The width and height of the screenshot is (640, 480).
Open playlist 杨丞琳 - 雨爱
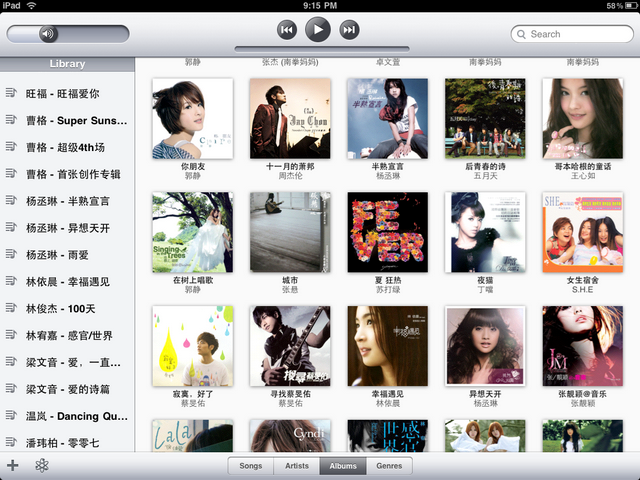(67, 255)
